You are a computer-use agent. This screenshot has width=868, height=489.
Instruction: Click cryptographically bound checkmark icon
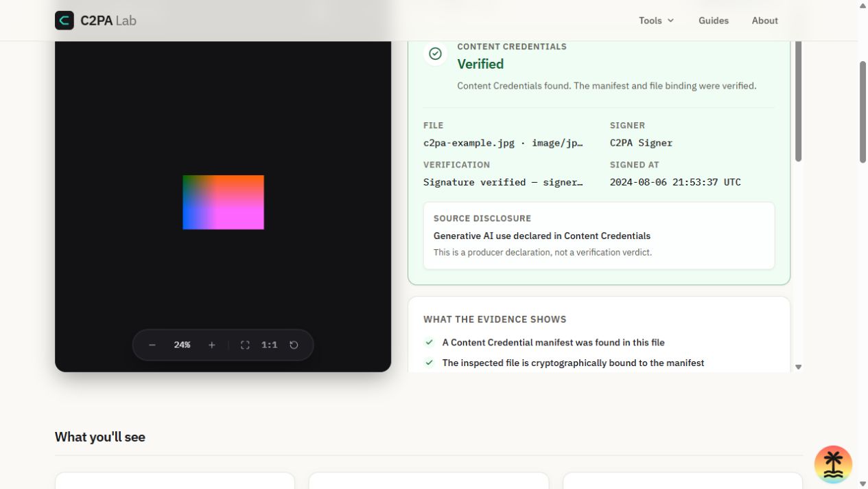(430, 363)
